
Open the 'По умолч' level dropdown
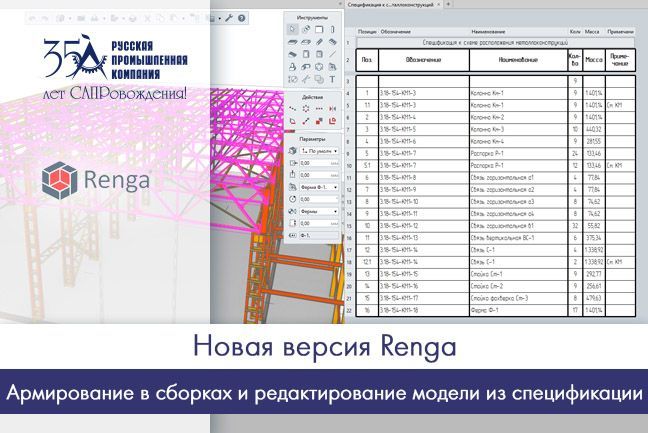pos(319,151)
